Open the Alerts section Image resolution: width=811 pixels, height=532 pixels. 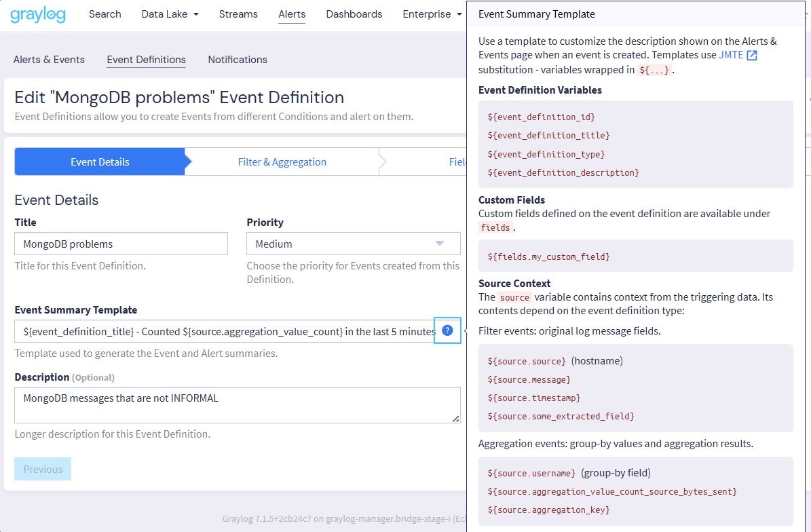pos(292,14)
